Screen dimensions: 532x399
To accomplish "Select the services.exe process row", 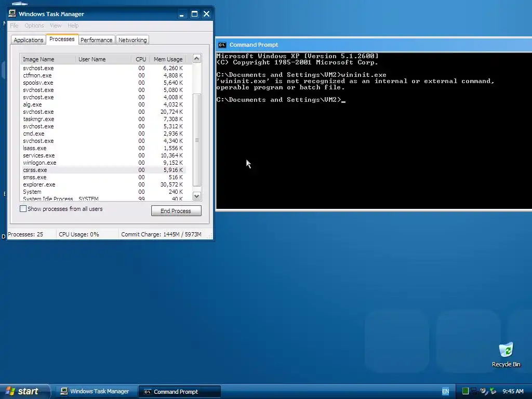I will point(103,155).
